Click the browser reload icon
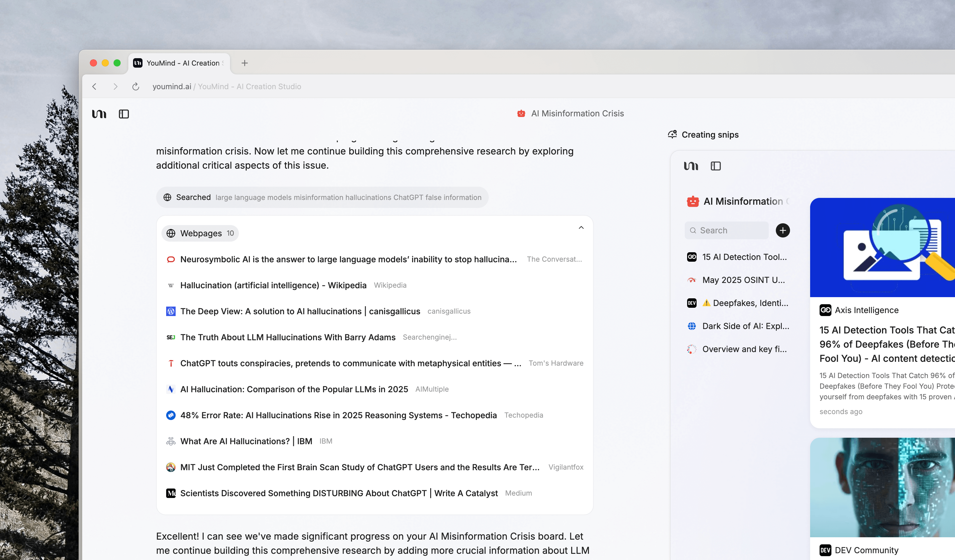Screen dimensions: 955x560 [x=136, y=87]
